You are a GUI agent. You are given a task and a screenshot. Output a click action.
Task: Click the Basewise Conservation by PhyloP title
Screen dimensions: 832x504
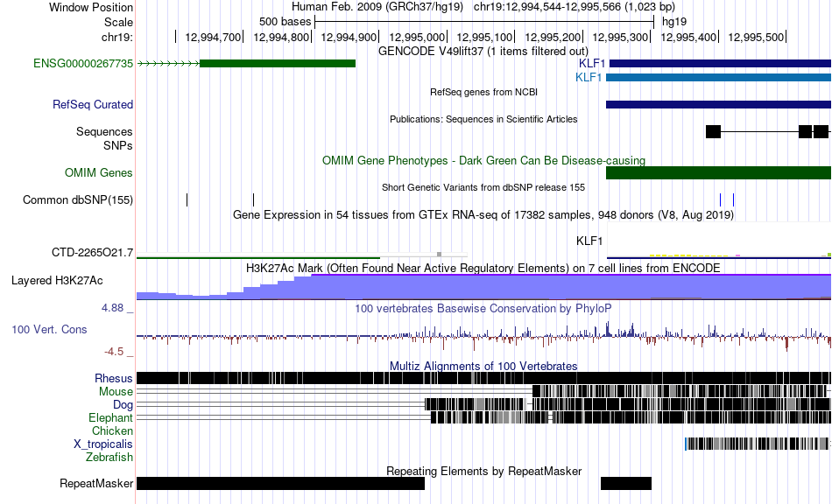tap(483, 309)
